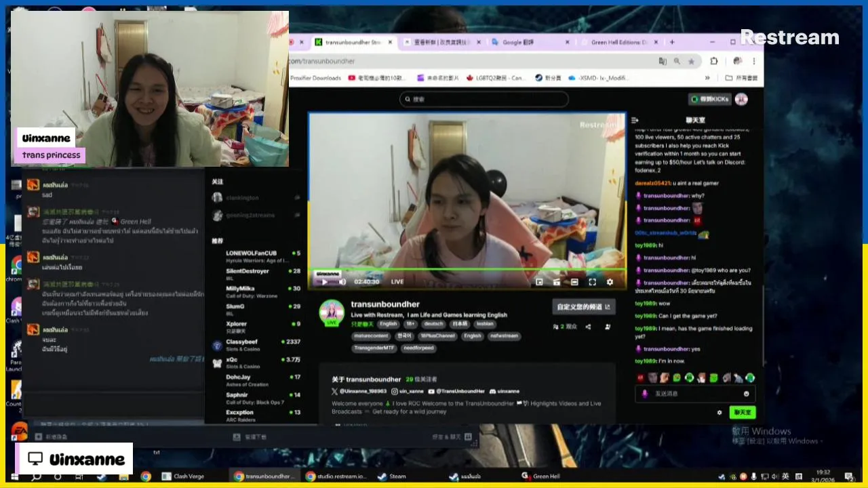
Task: Open studio.restream.io taskbar item
Action: point(336,476)
